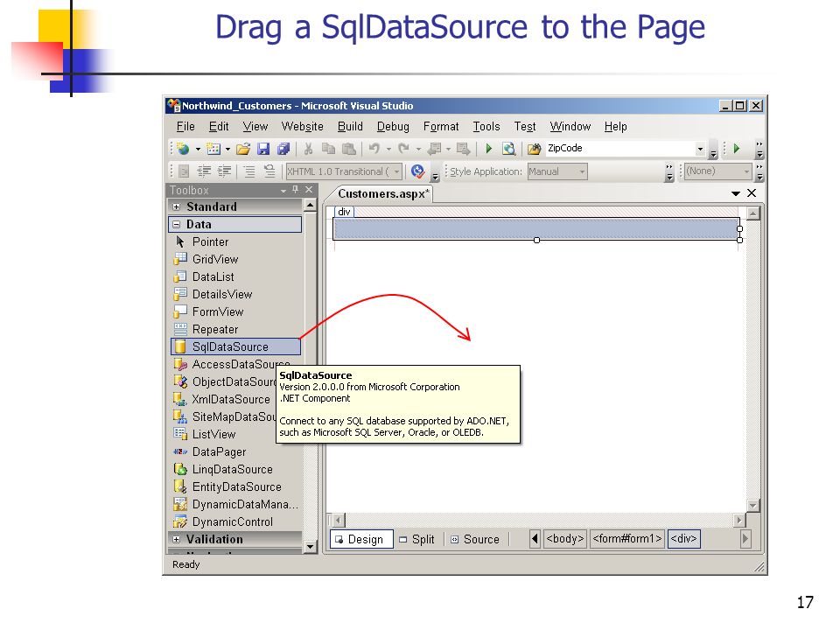
Task: Open the XHTML 1.0 Transitional dropdown
Action: [396, 171]
